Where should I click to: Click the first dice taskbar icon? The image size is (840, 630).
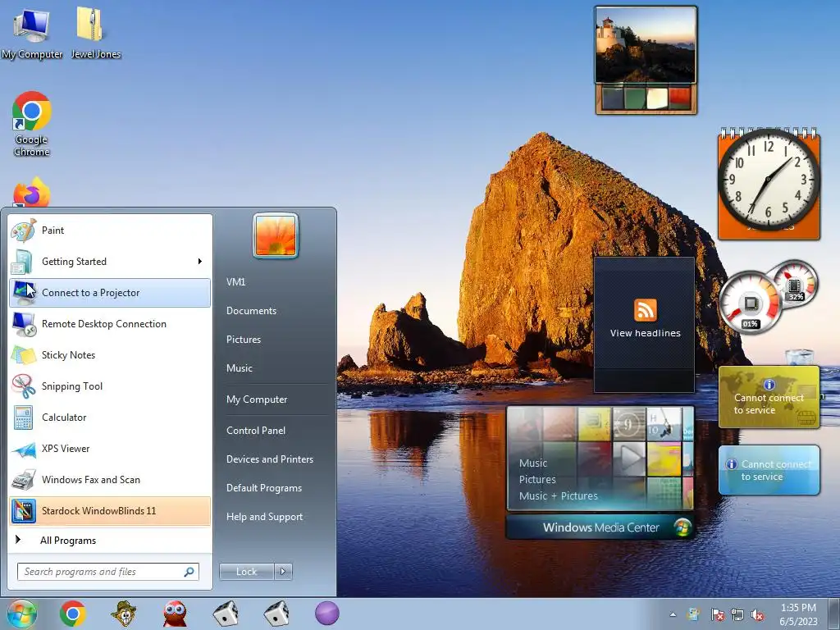pos(226,614)
